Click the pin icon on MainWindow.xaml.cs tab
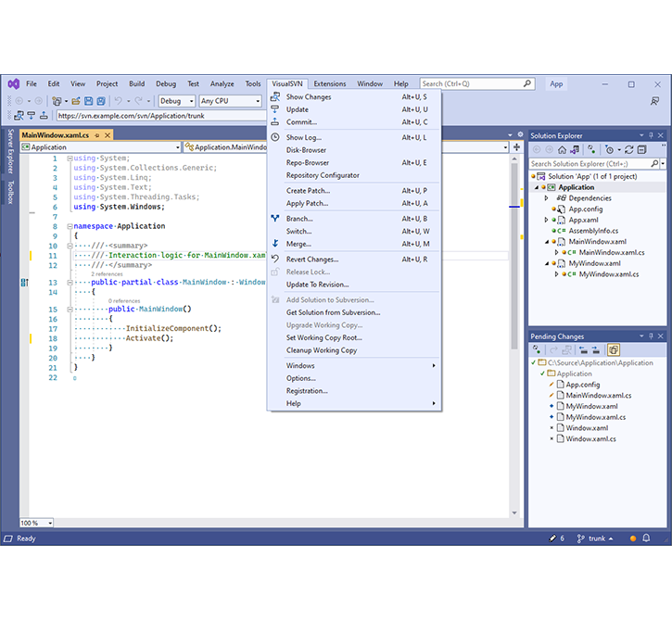The height and width of the screenshot is (621, 672). pos(97,135)
